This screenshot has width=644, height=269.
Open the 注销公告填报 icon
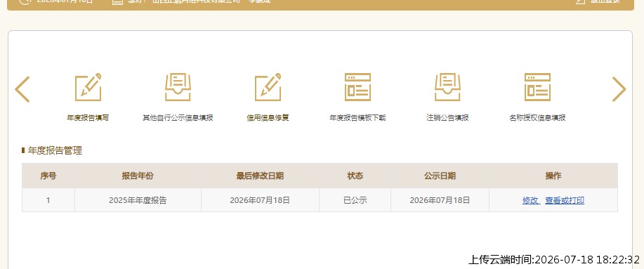[x=447, y=87]
